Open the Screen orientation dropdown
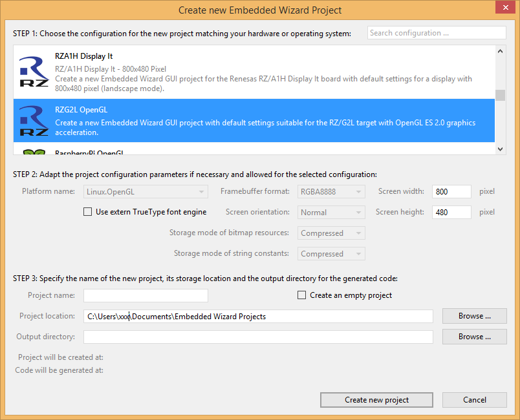 (x=331, y=213)
